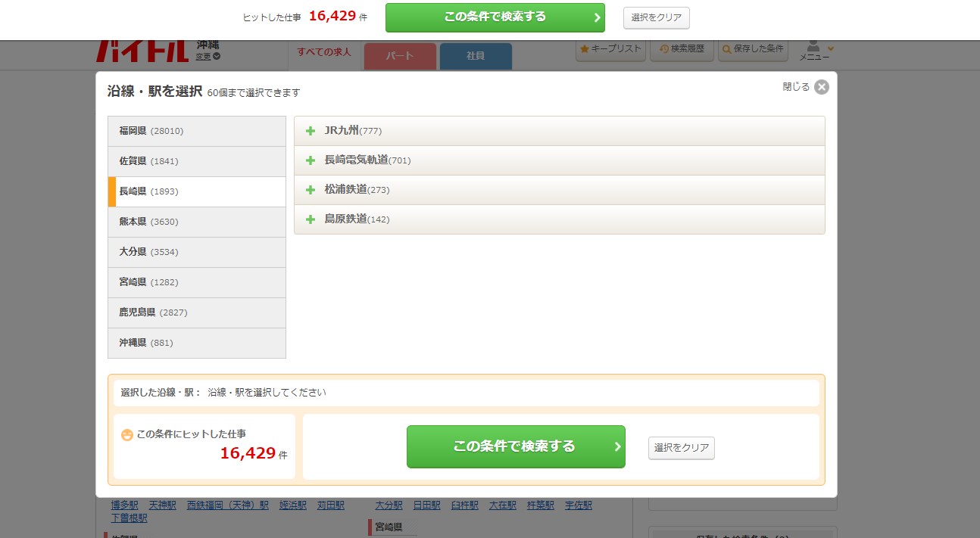Open the 杵築駅 link

[x=541, y=505]
